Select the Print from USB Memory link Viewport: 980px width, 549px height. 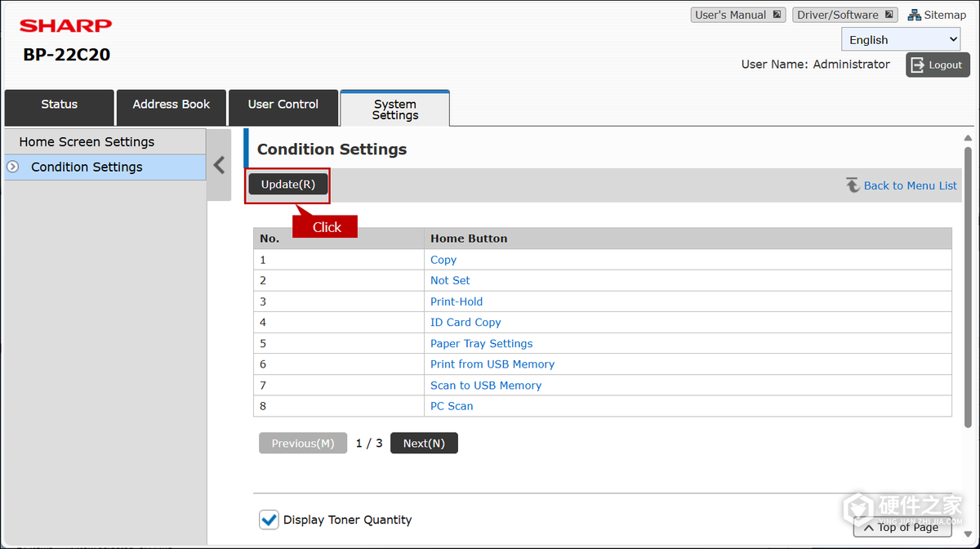coord(492,364)
